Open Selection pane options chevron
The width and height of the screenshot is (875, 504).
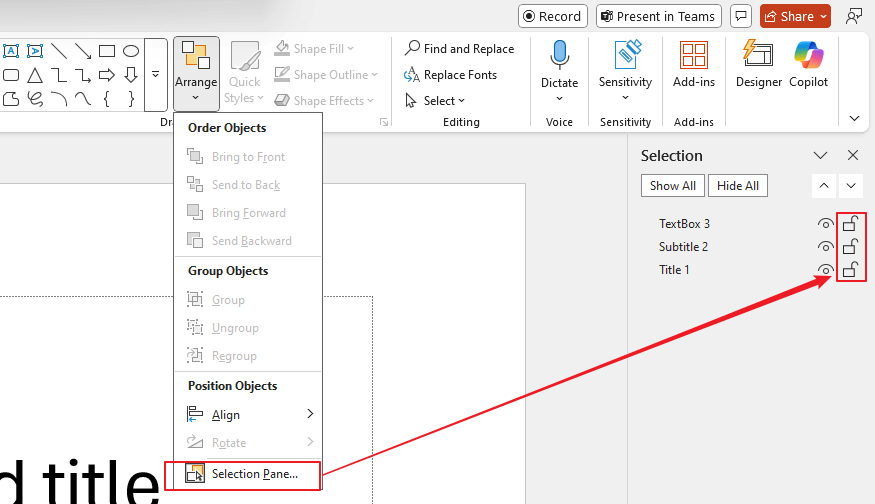coord(820,155)
